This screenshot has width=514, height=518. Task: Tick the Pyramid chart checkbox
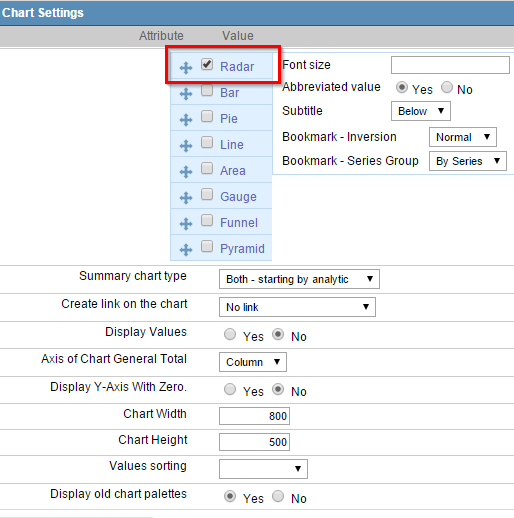tap(207, 246)
